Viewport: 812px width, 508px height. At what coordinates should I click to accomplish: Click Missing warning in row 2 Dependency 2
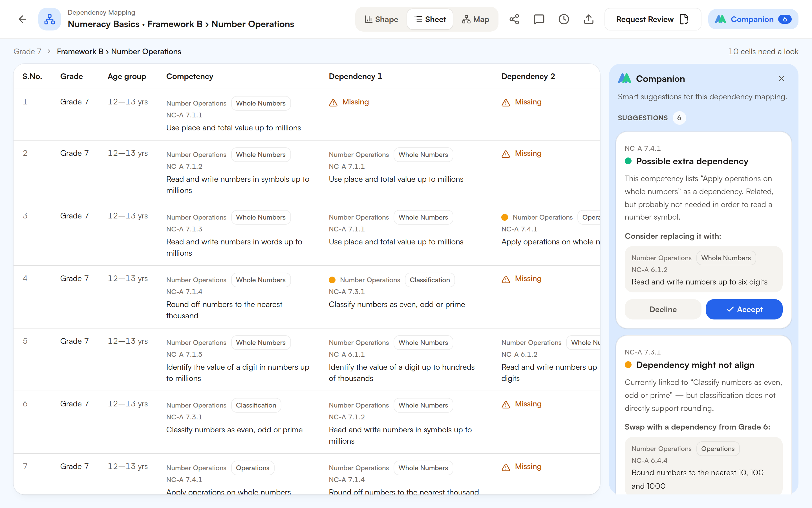[522, 154]
